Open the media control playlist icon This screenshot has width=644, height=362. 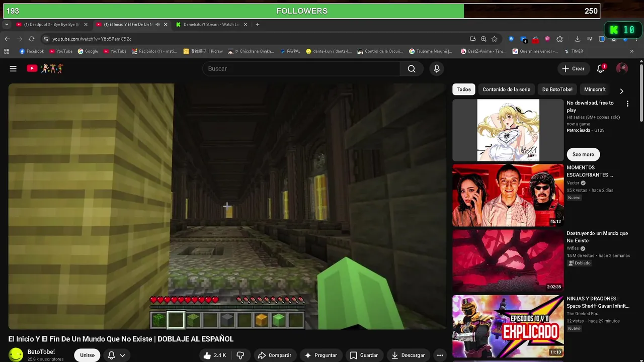pos(589,39)
